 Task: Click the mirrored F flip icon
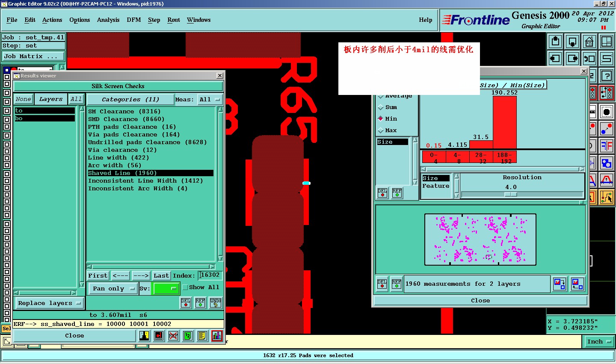coord(607,146)
